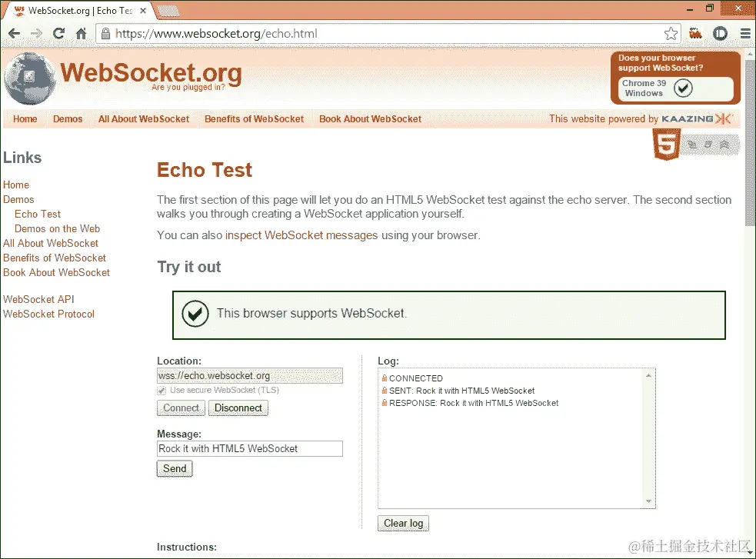Click the Kaazing logo
Image resolution: width=756 pixels, height=559 pixels.
697,118
